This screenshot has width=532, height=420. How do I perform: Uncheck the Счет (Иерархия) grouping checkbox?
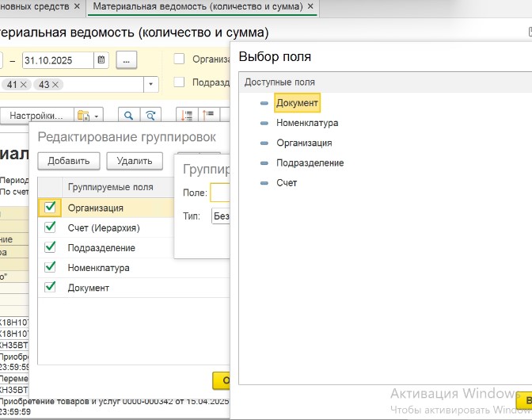point(51,227)
